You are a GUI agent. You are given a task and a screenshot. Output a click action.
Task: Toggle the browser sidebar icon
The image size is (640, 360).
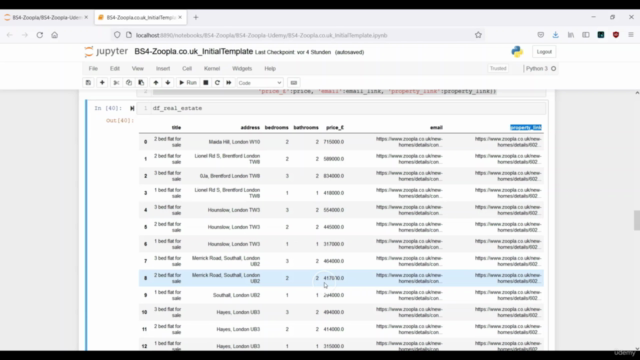[x=586, y=35]
